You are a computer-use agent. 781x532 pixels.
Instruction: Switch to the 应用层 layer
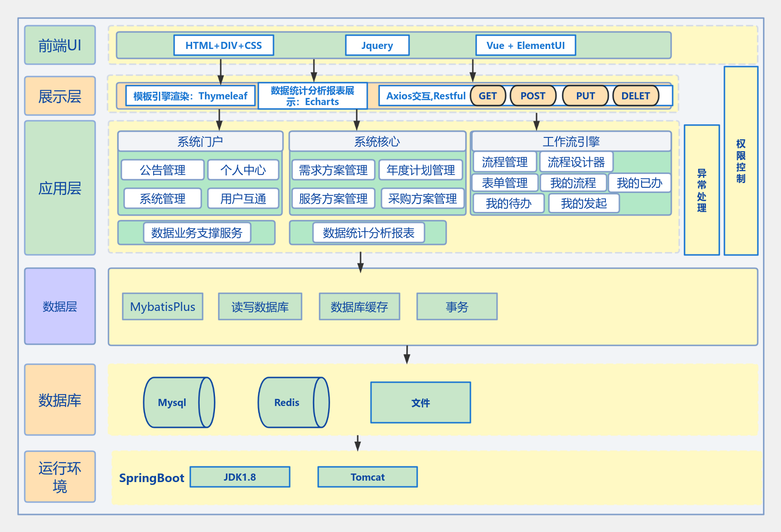point(59,188)
